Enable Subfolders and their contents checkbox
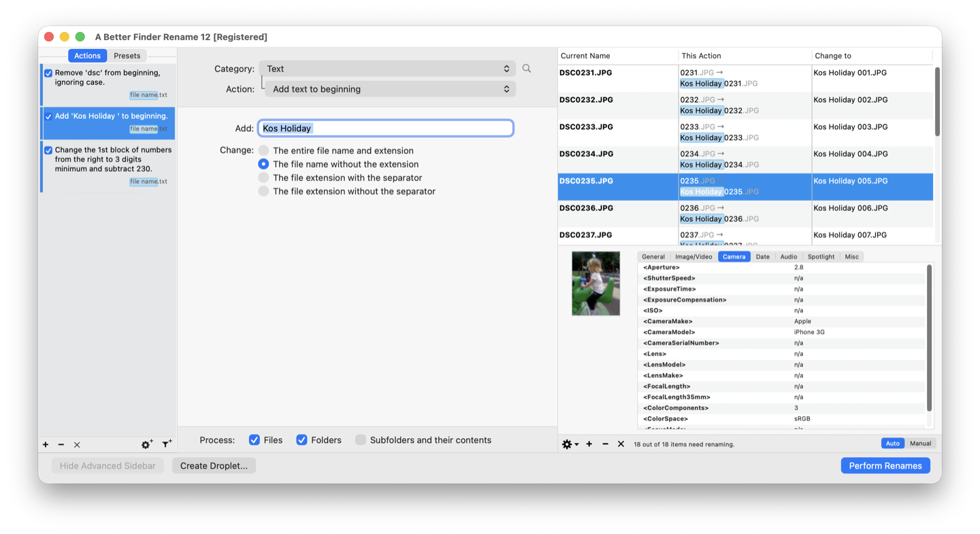This screenshot has height=534, width=980. click(361, 440)
